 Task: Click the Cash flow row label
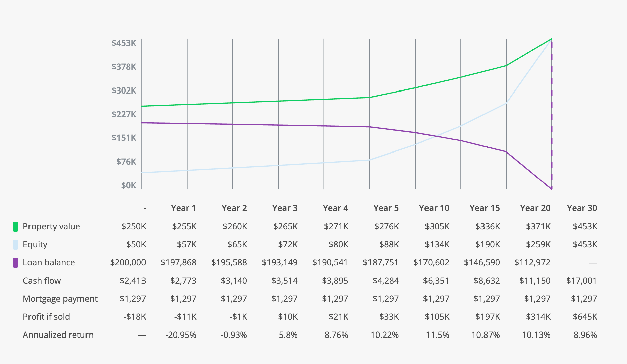42,281
